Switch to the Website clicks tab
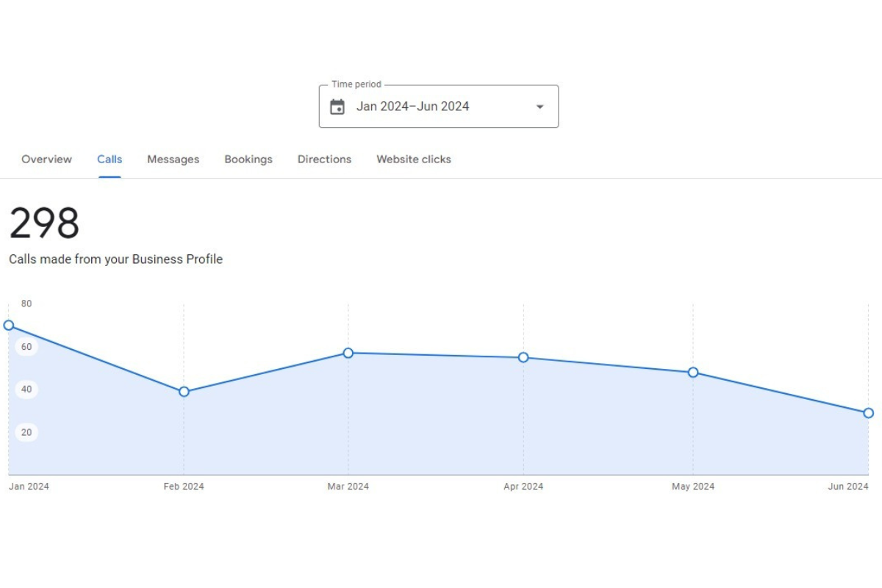The width and height of the screenshot is (882, 588). (x=414, y=159)
